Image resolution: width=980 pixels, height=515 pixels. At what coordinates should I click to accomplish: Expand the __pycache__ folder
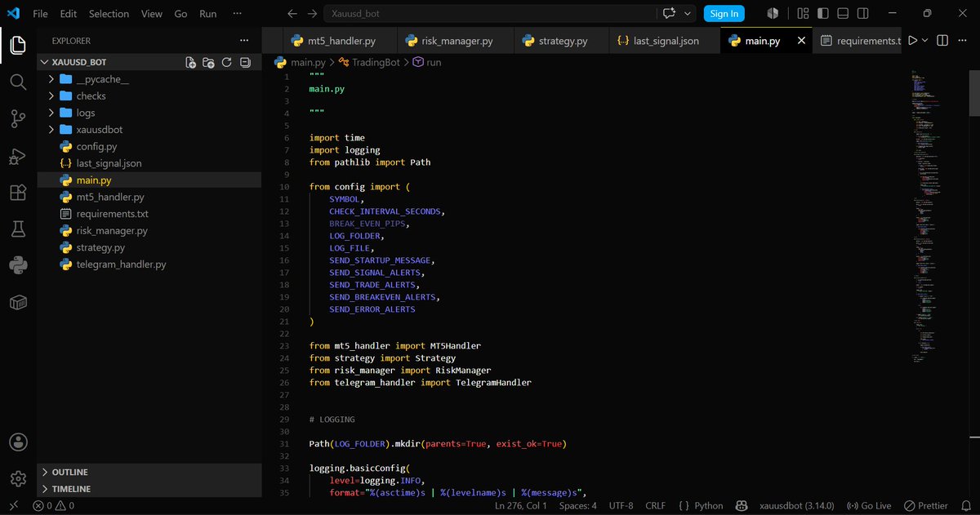(x=52, y=79)
